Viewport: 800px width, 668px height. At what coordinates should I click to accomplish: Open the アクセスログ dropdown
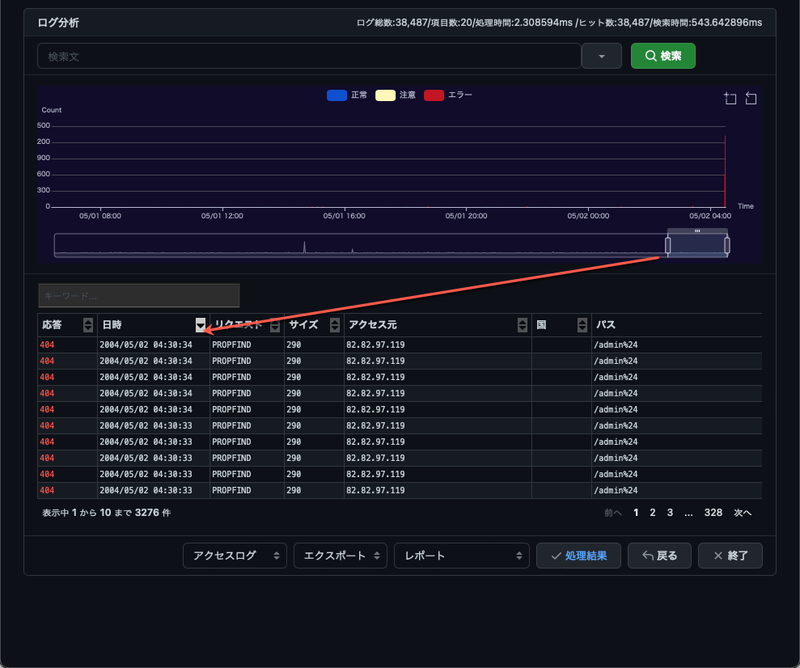click(235, 555)
